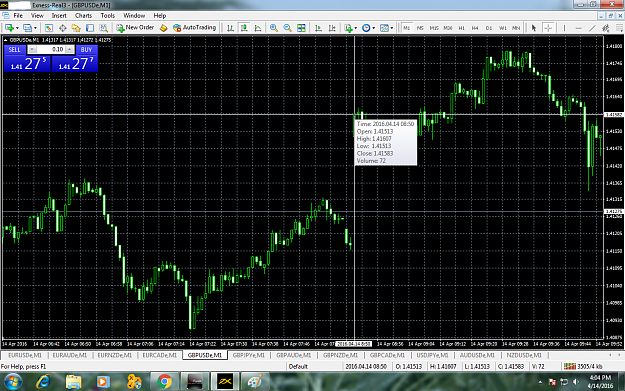Open Internet Explorer from the taskbar
The image size is (625, 391).
pos(43,382)
